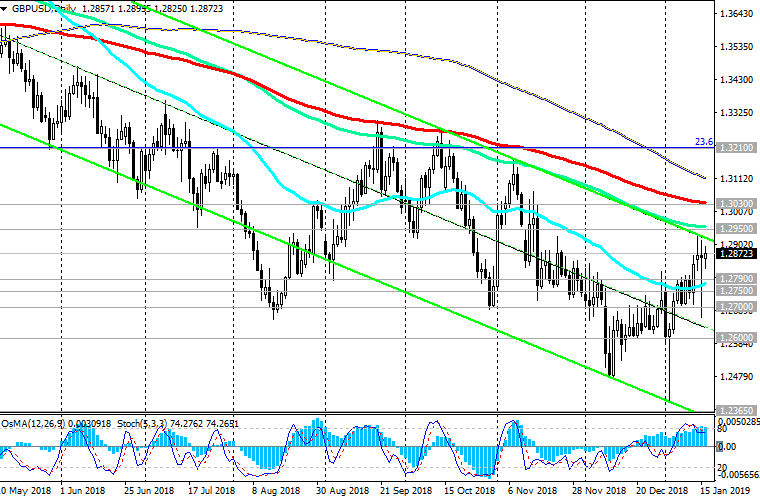Viewport: 760px width, 500px height.
Task: Click the 23.6 Fibonacci level label
Action: [x=703, y=142]
